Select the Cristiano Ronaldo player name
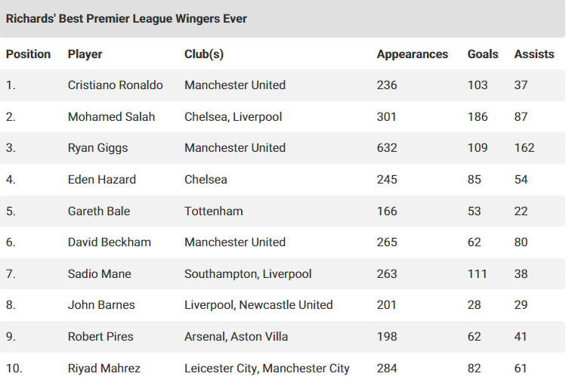 point(116,85)
